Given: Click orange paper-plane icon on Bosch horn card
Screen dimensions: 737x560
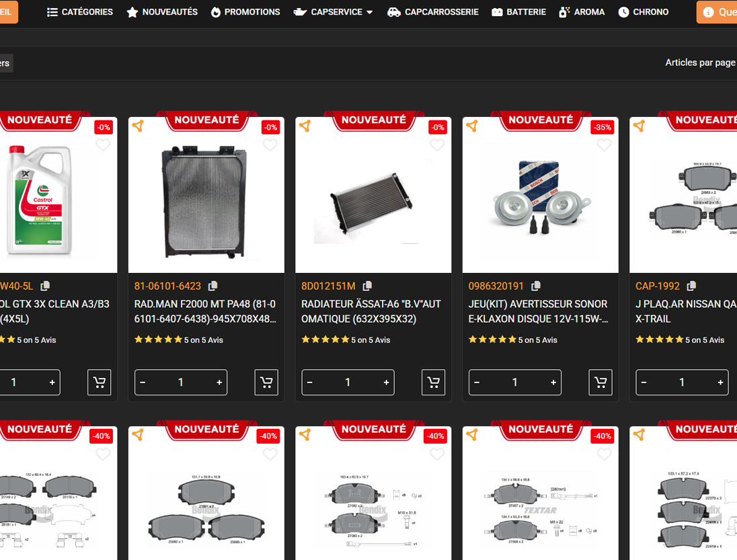Looking at the screenshot, I should click(x=472, y=126).
